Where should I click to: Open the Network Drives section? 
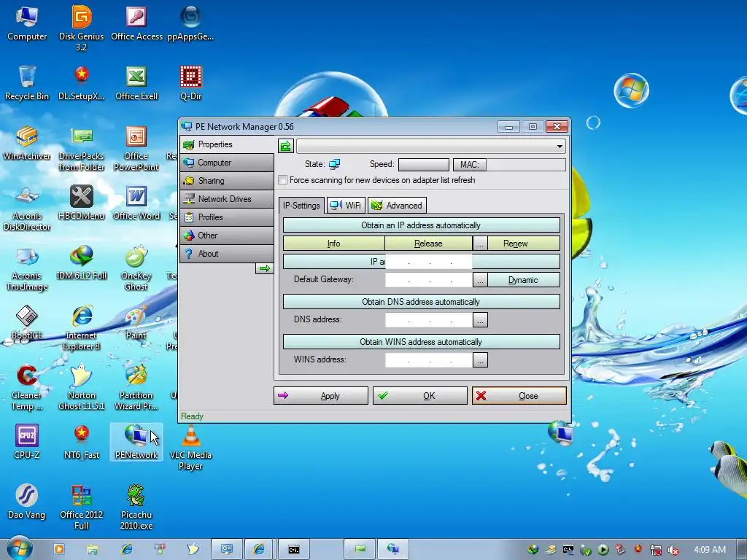227,199
